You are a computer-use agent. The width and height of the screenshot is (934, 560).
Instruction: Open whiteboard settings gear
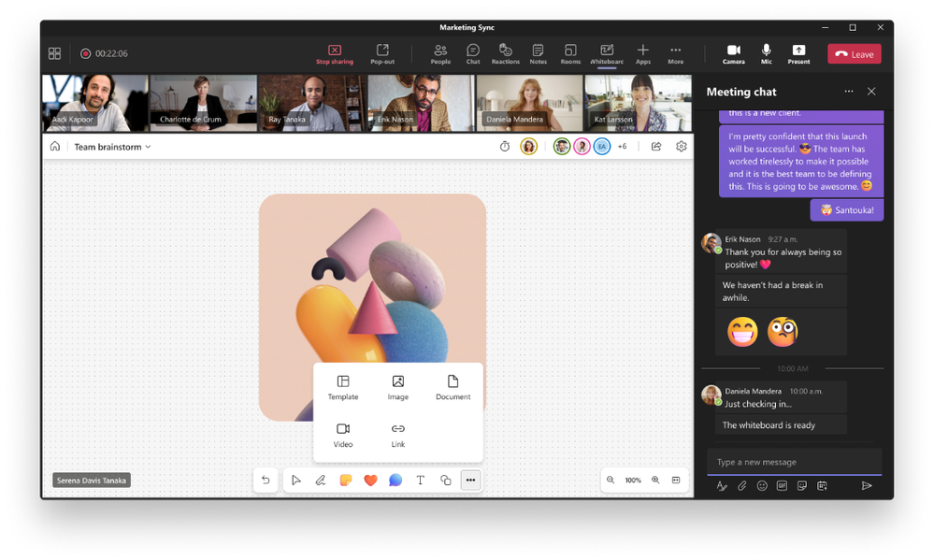682,147
